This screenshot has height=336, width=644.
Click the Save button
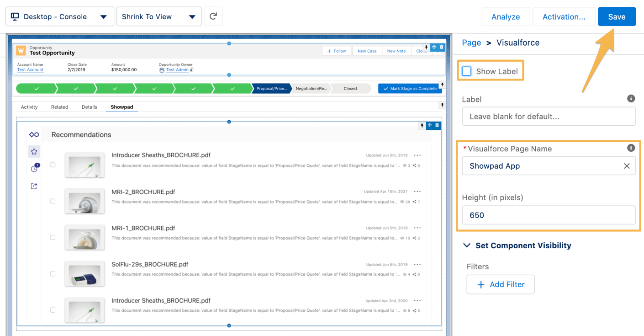point(616,16)
